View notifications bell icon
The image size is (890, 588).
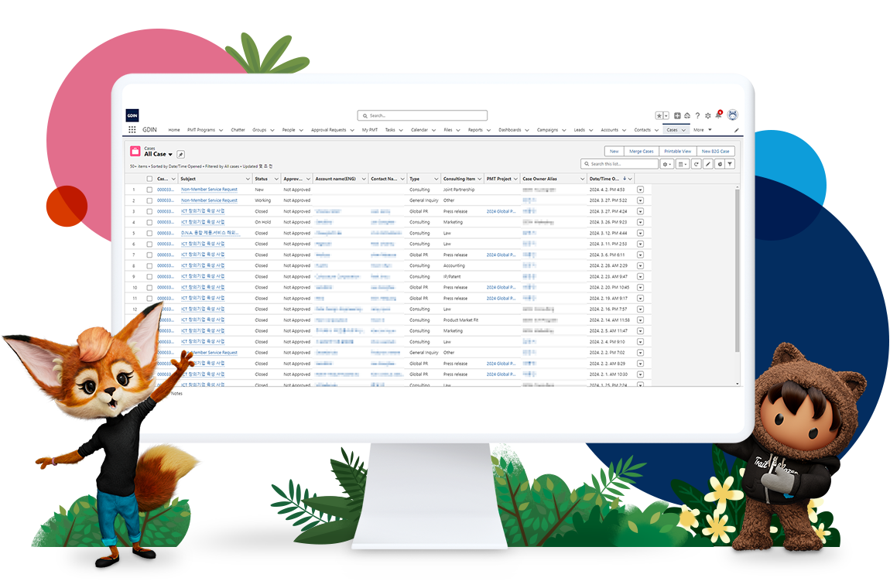719,115
